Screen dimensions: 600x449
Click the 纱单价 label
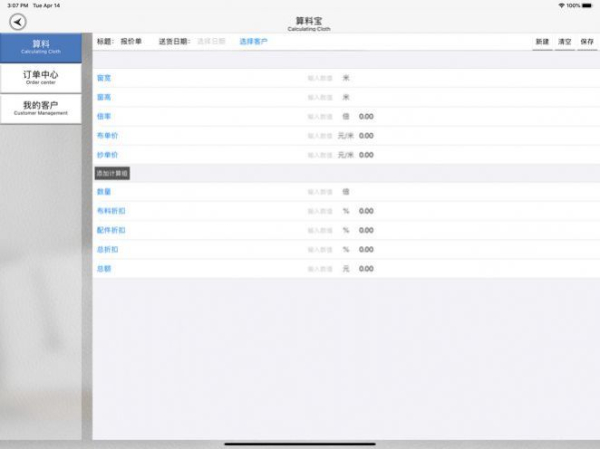point(108,155)
